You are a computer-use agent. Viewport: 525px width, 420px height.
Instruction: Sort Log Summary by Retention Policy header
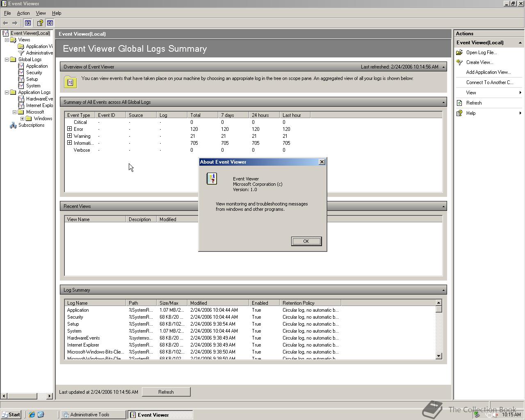pos(310,303)
